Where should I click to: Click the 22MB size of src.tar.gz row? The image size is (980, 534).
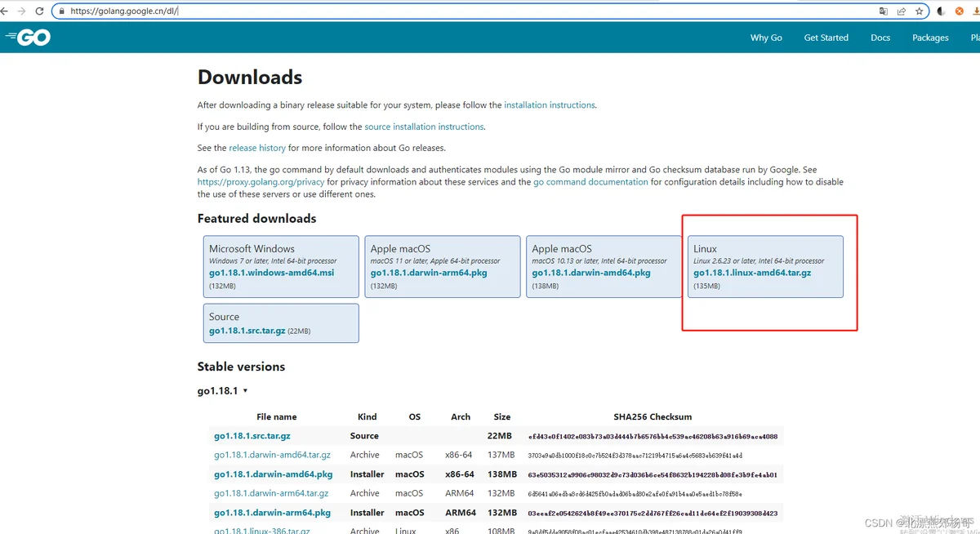click(500, 436)
